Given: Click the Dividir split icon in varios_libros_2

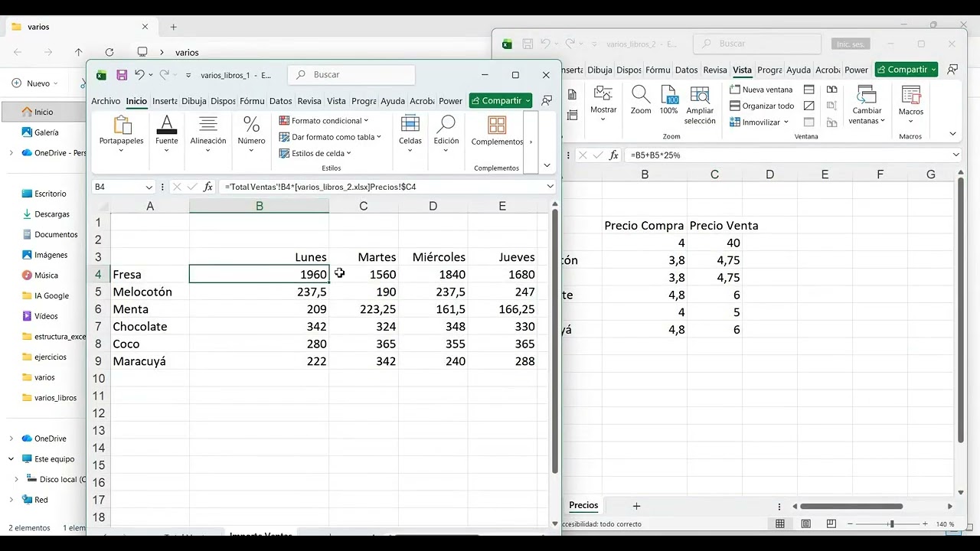Looking at the screenshot, I should pyautogui.click(x=809, y=90).
